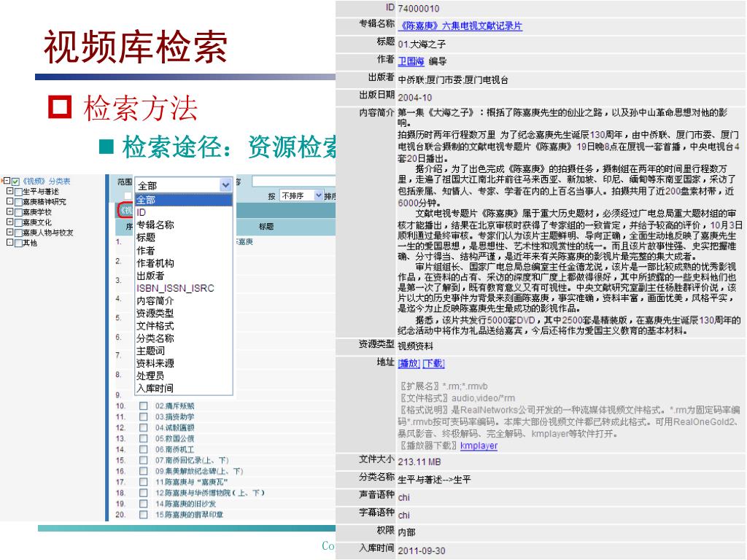
Task: Collapse the 《视频》分类表 root node
Action: coord(7,181)
